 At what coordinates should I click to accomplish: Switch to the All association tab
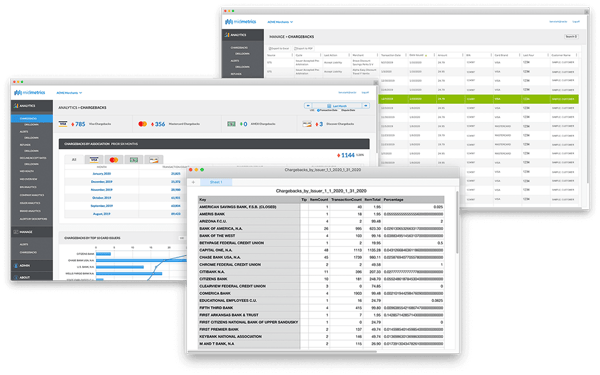[74, 160]
